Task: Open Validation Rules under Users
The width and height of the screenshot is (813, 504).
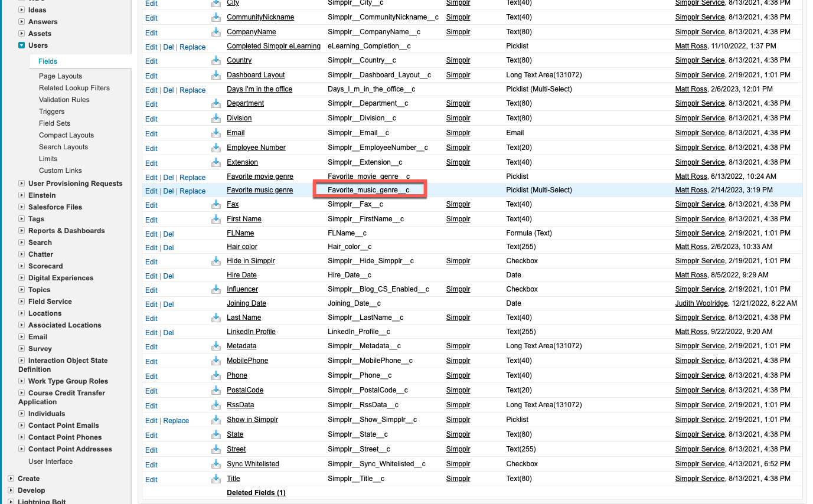Action: (64, 100)
